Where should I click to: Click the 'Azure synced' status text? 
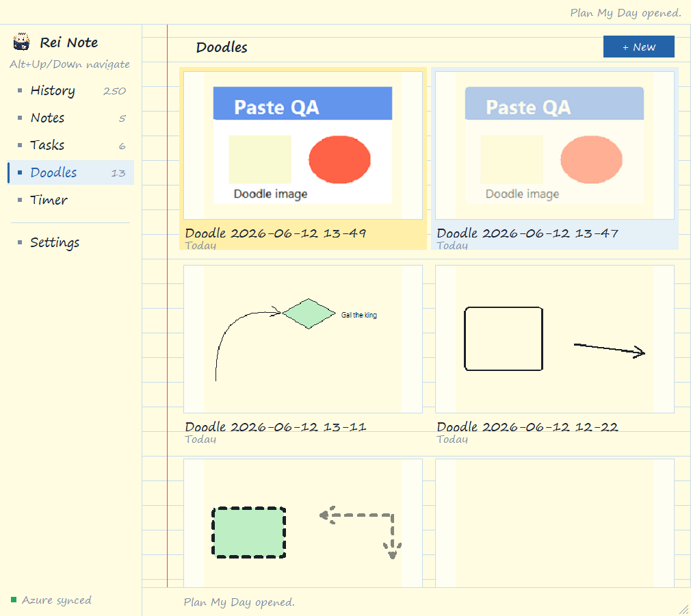(56, 600)
